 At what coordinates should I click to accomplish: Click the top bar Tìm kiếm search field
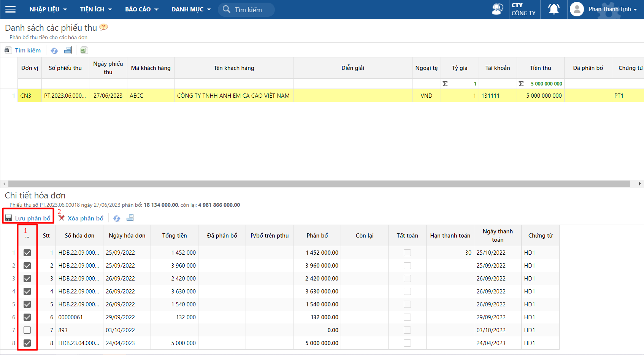pyautogui.click(x=251, y=10)
